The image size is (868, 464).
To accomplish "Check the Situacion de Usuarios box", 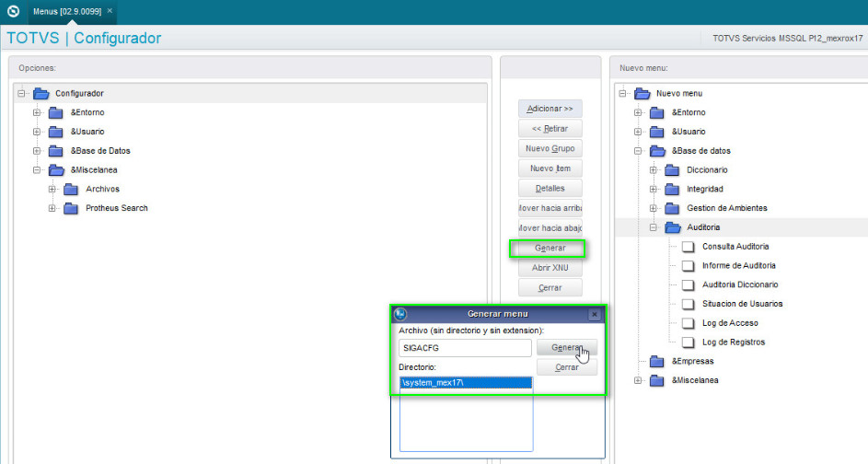I will [689, 304].
